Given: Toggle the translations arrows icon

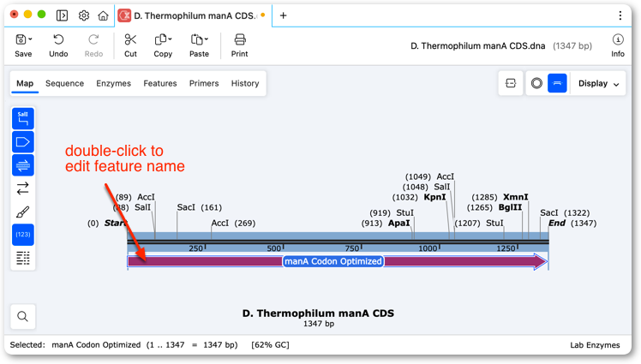Looking at the screenshot, I should 23,188.
